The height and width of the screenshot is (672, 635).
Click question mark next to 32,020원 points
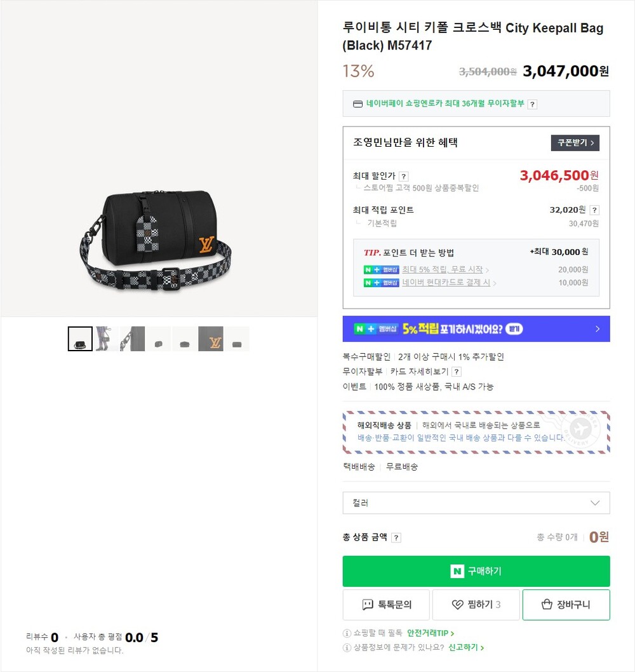tap(594, 210)
